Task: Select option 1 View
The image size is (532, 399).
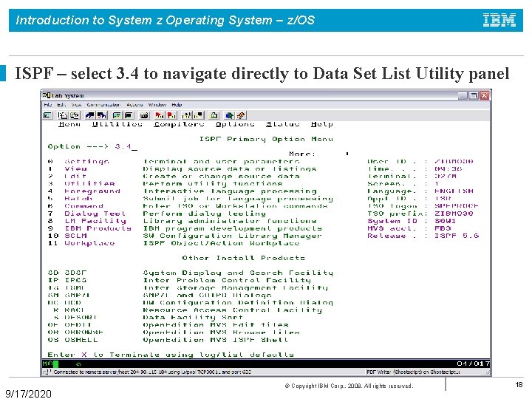Action: pos(75,169)
